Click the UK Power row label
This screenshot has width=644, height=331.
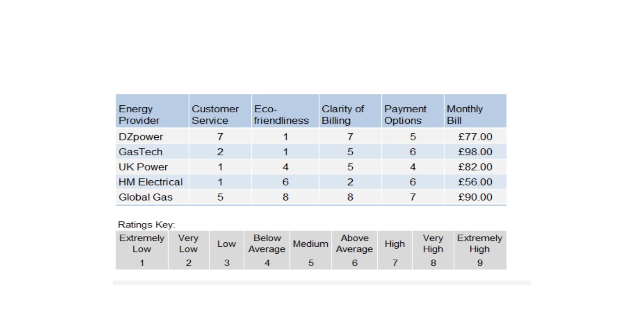(x=152, y=167)
